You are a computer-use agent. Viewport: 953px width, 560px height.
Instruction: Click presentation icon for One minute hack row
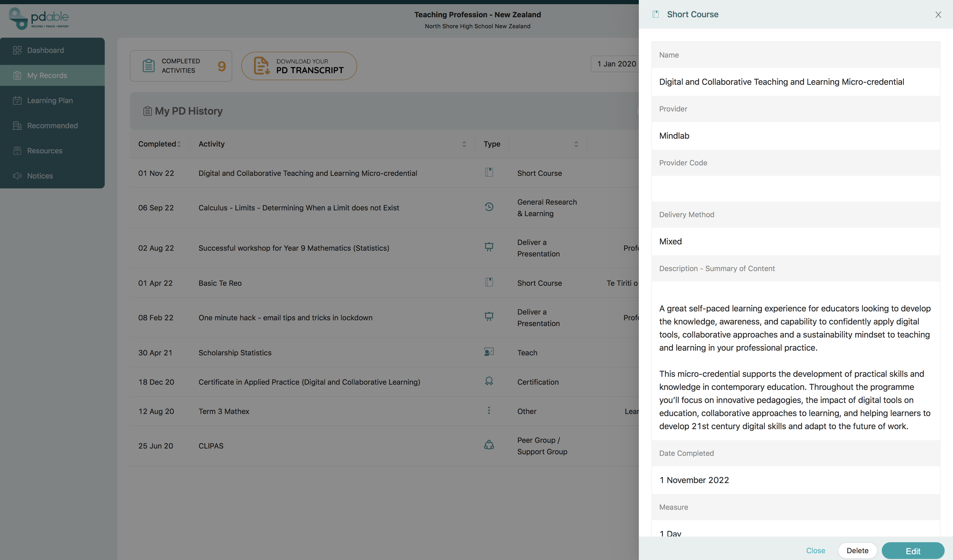tap(489, 317)
